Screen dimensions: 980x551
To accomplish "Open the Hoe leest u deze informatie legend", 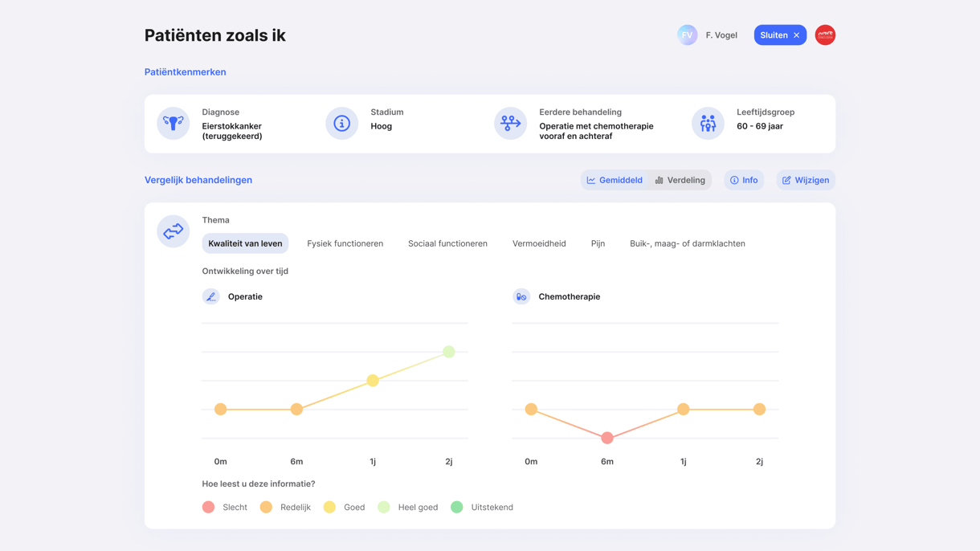I will tap(258, 484).
